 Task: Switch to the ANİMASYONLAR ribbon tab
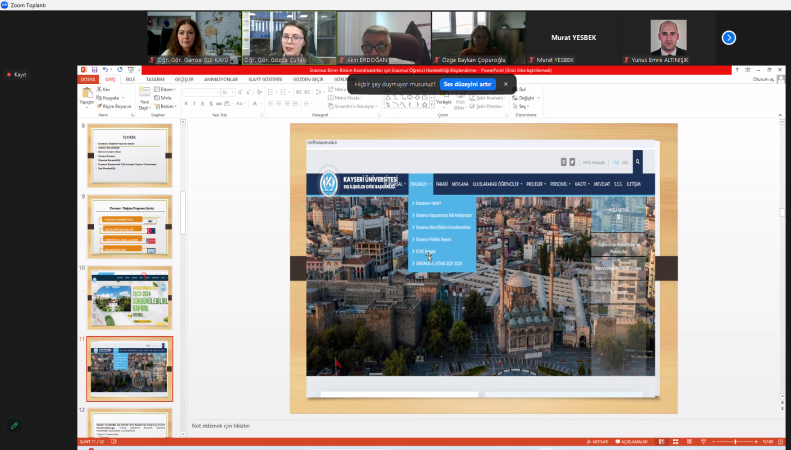[x=221, y=79]
